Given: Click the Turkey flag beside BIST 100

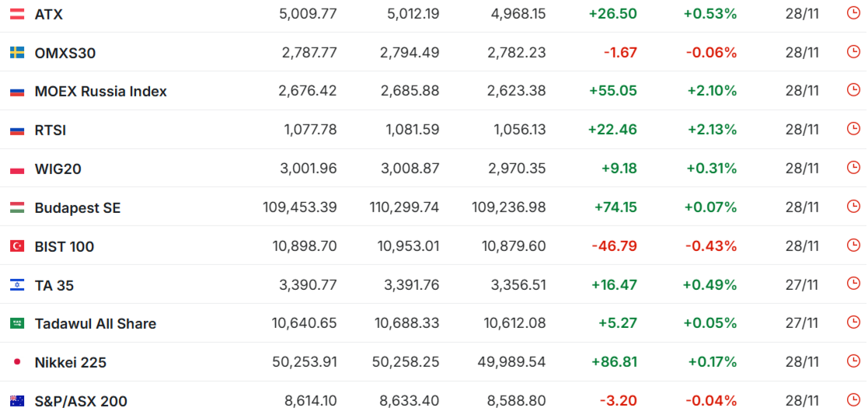Looking at the screenshot, I should [x=17, y=246].
